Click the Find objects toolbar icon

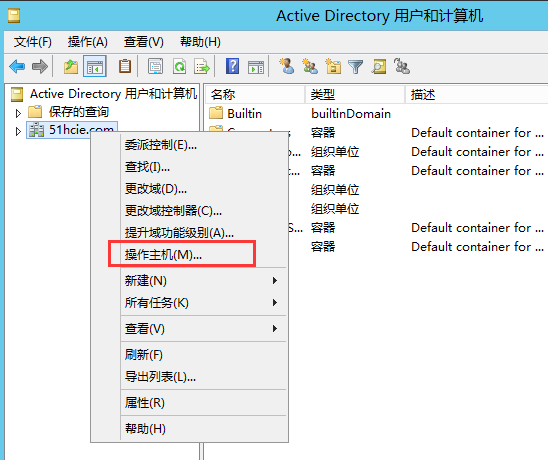(379, 67)
